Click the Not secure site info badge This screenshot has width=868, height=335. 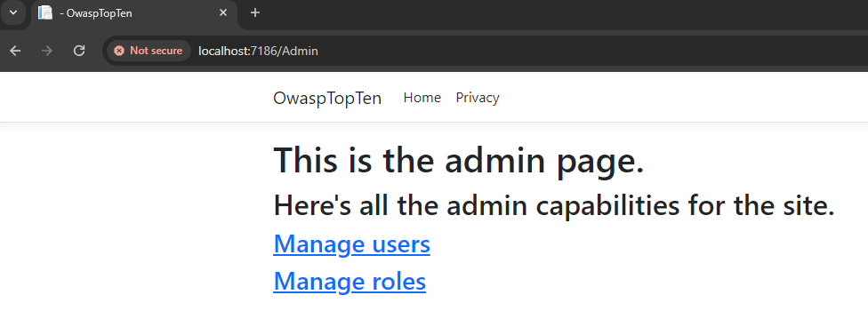click(x=149, y=51)
